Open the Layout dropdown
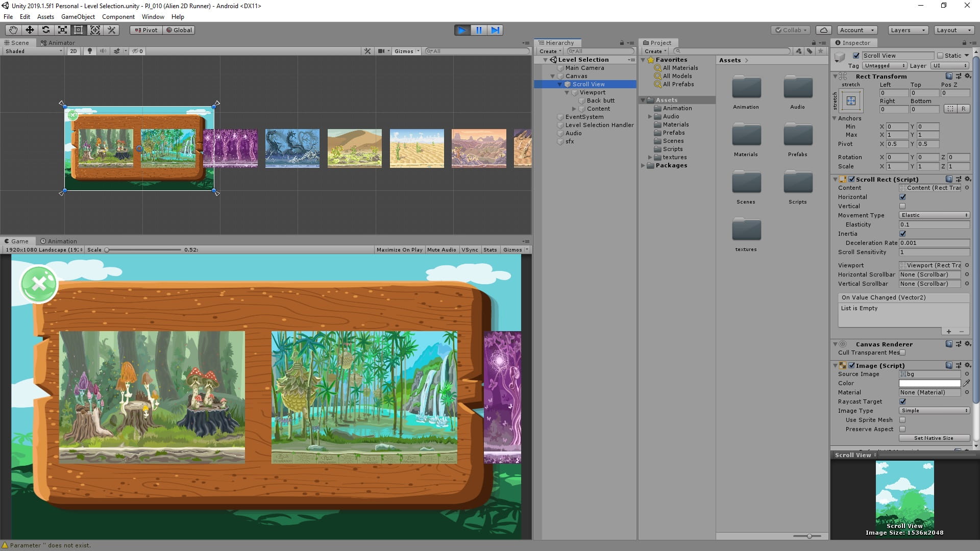The height and width of the screenshot is (551, 980). [x=953, y=30]
